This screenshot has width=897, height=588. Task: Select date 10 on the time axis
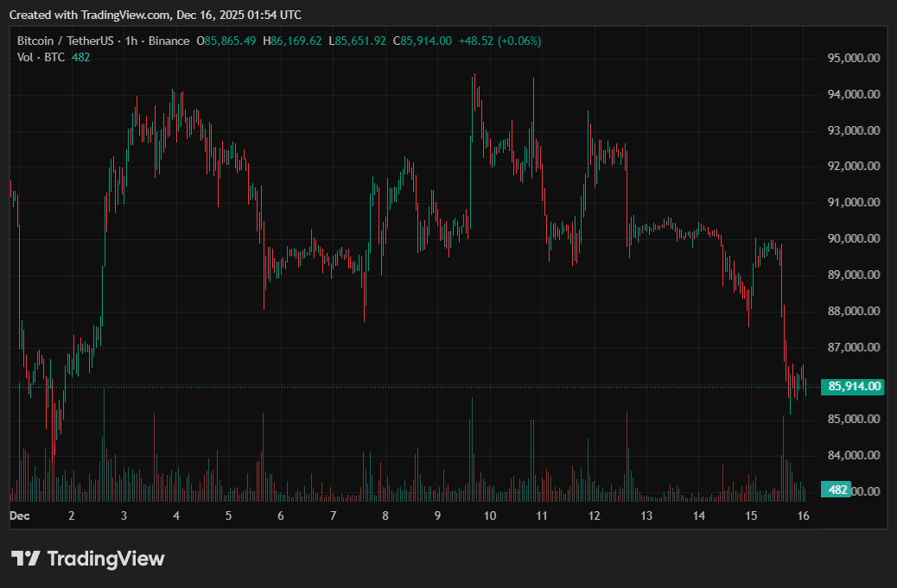pyautogui.click(x=489, y=515)
